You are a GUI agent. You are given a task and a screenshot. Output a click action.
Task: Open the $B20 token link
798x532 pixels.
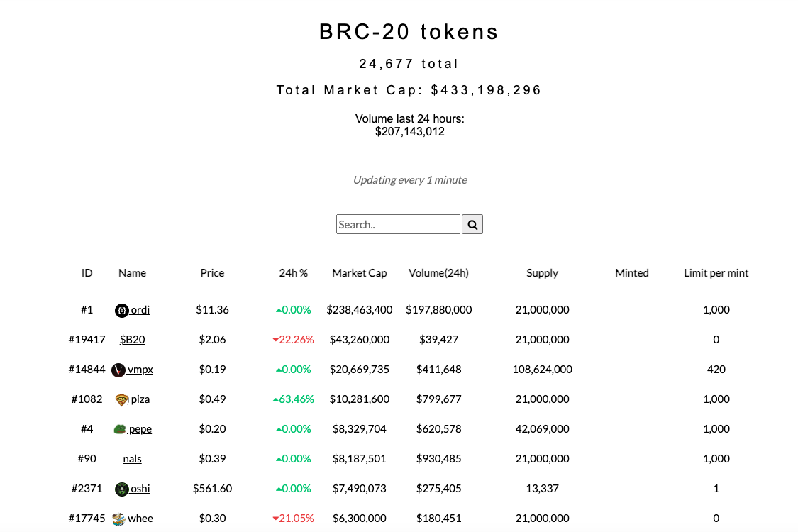[133, 340]
